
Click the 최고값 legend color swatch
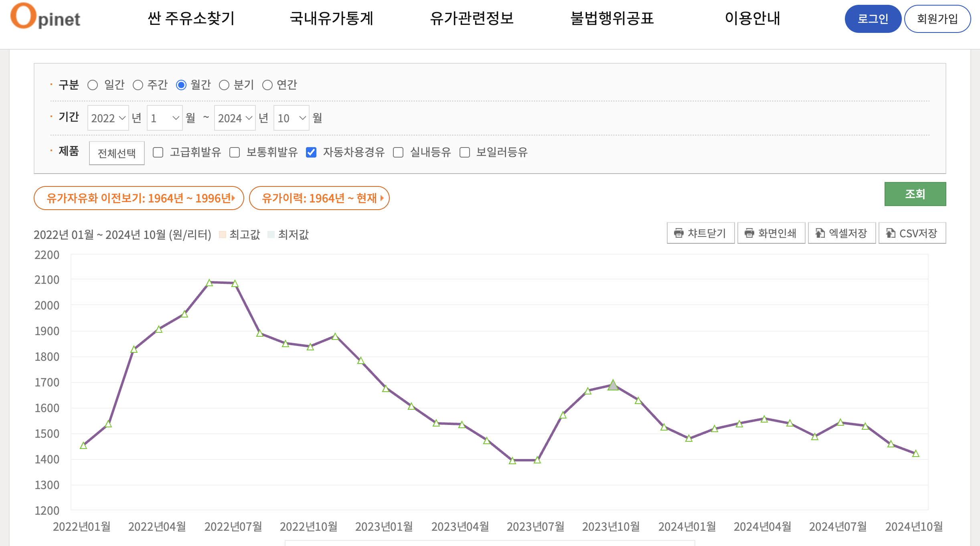point(223,235)
